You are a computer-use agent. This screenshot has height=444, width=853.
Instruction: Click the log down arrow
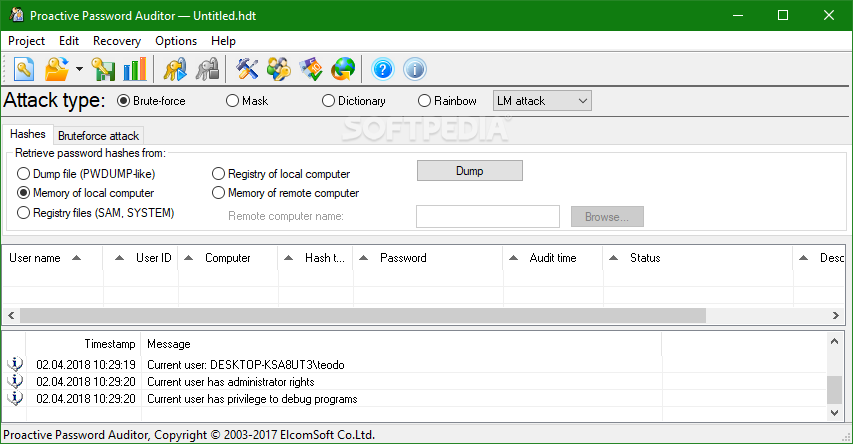(834, 412)
